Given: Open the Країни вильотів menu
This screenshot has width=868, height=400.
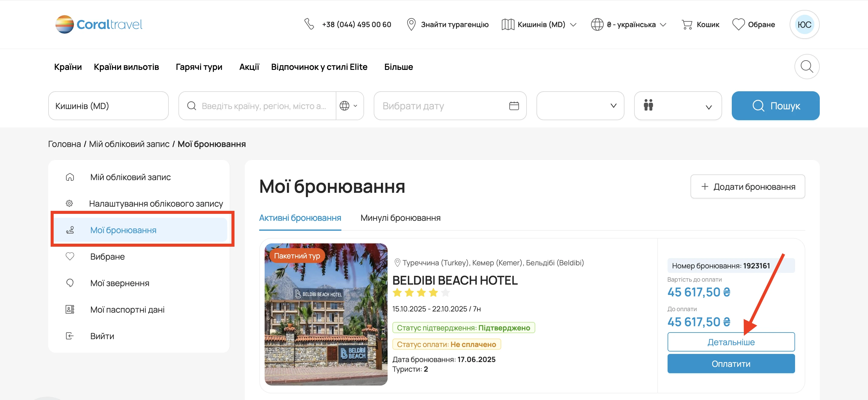Looking at the screenshot, I should (x=126, y=67).
